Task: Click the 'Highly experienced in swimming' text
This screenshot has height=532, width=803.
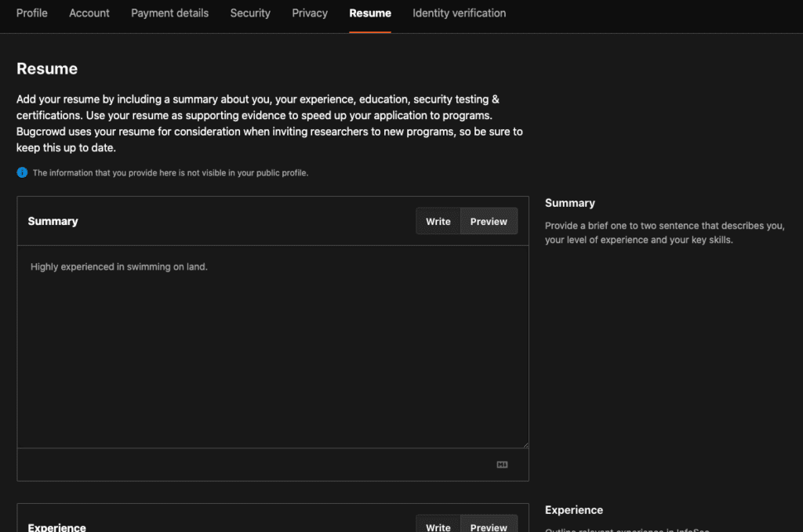Action: (118, 267)
